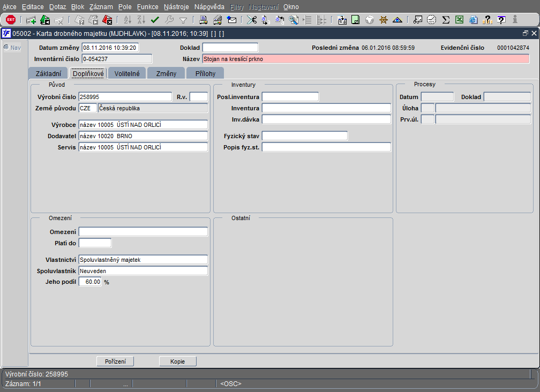Click the Datum změny field
The height and width of the screenshot is (392, 540).
[x=110, y=48]
